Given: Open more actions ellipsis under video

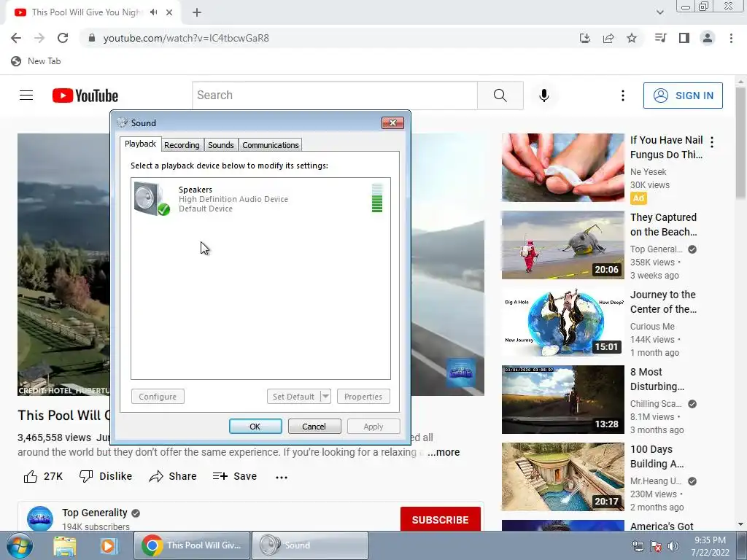Looking at the screenshot, I should pyautogui.click(x=282, y=477).
